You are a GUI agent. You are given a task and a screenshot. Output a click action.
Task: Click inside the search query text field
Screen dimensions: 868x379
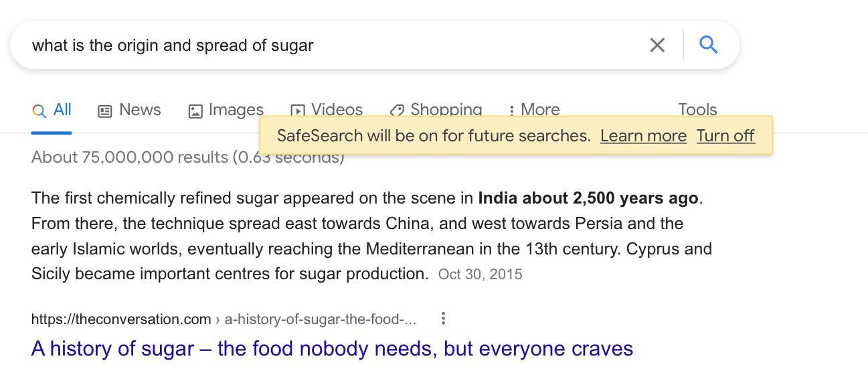coord(335,45)
